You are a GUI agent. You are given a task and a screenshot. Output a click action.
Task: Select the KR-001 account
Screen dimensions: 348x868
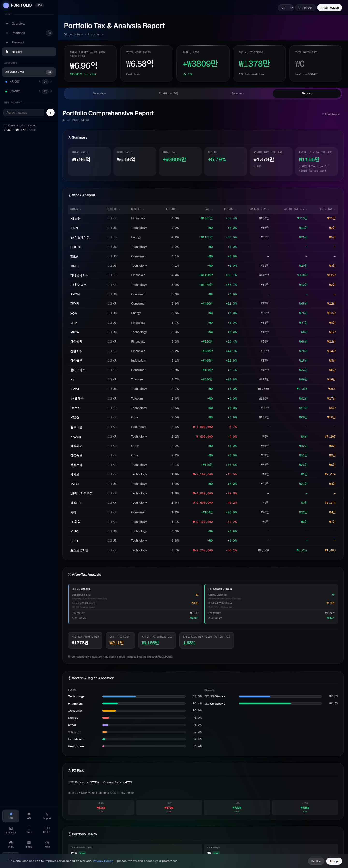29,82
